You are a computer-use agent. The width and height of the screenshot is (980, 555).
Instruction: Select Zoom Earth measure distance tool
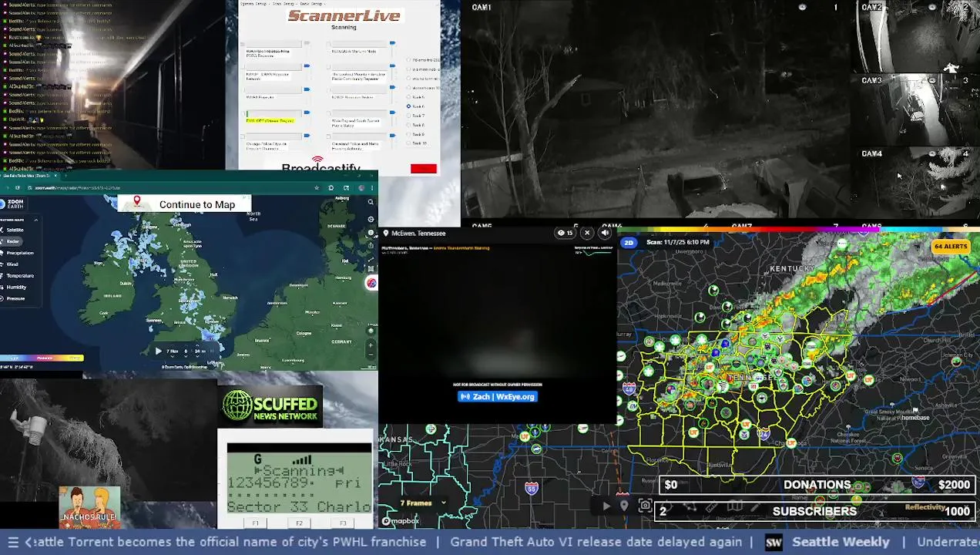(x=371, y=259)
